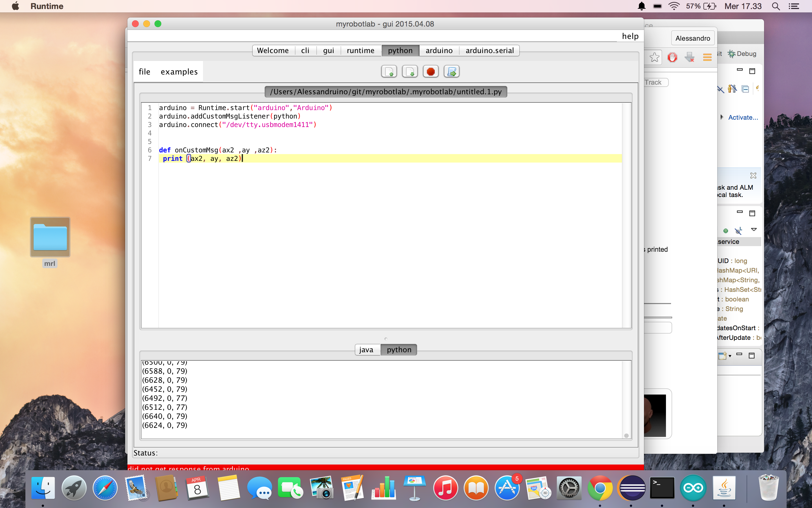Stop the script with the red stop icon

coord(431,72)
